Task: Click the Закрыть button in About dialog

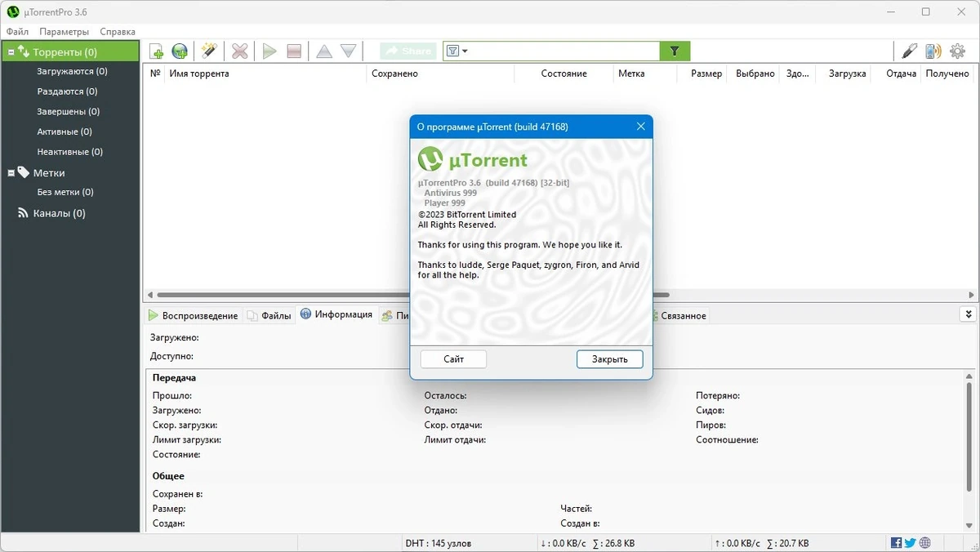Action: (x=609, y=359)
